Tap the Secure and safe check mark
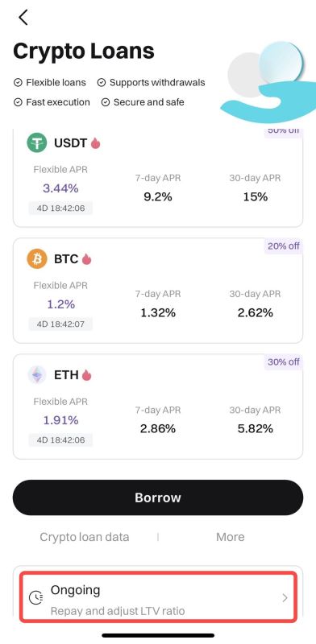316x644 pixels. 106,102
